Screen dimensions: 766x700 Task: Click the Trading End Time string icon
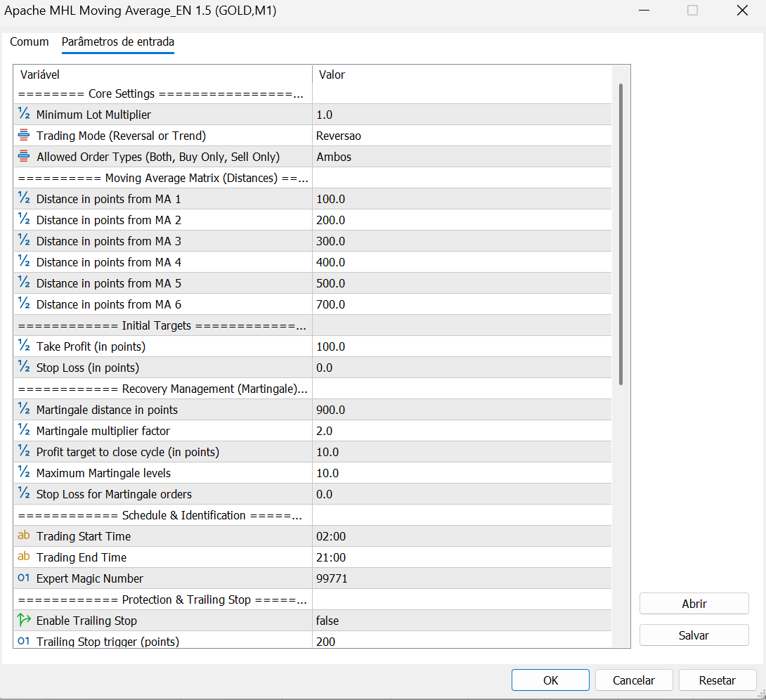pyautogui.click(x=24, y=557)
